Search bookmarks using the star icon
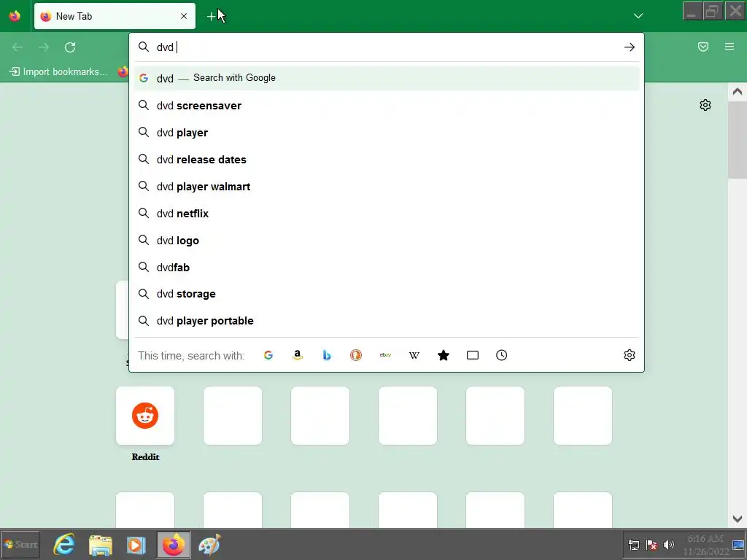747x560 pixels. pyautogui.click(x=444, y=355)
